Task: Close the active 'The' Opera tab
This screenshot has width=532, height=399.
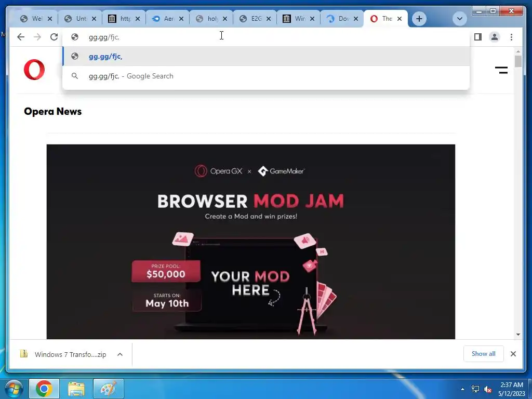Action: coord(400,19)
